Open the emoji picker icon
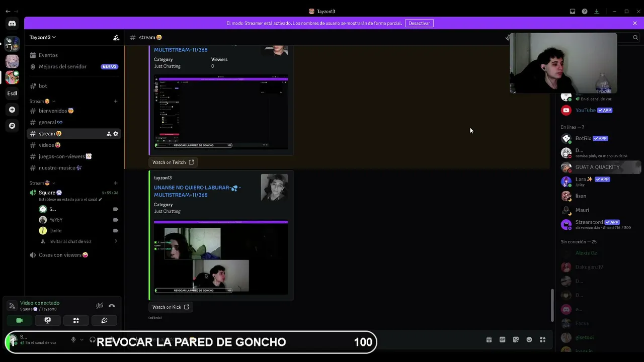Screen dimensions: 644x362 (529, 340)
